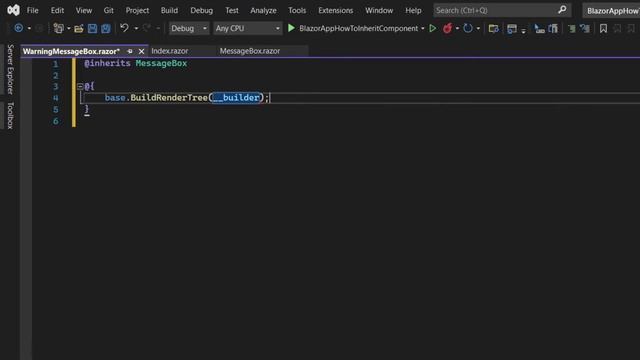Click the greyed Redo icon
Viewport: 640px width, 360px height.
pyautogui.click(x=147, y=28)
